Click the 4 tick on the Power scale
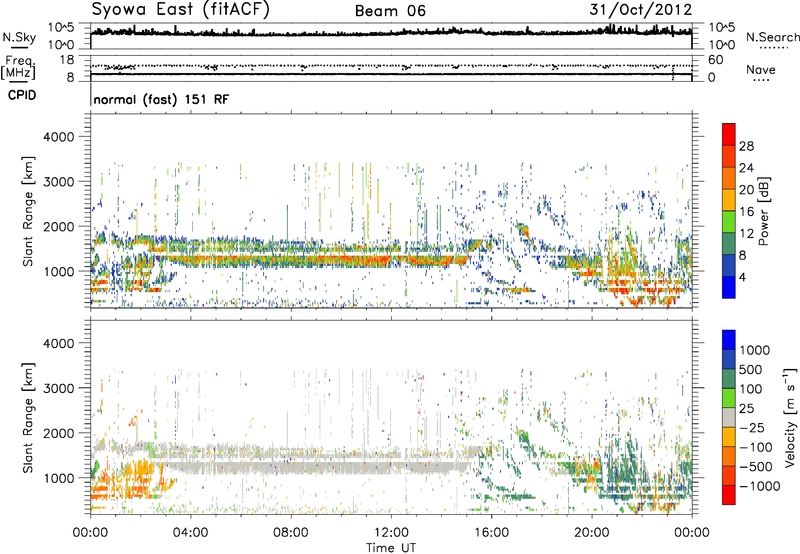Viewport: 800px width, 554px height. [742, 277]
